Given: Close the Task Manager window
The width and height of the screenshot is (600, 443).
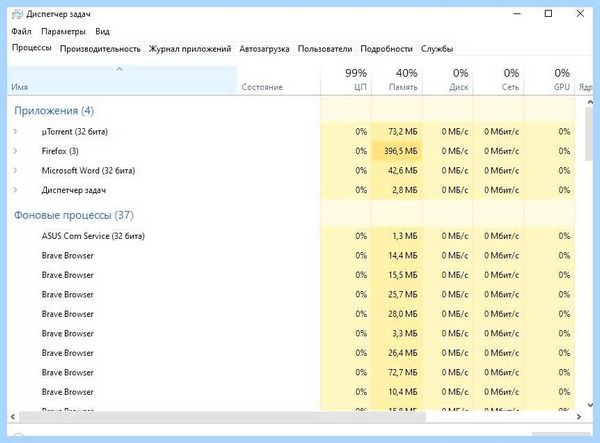Looking at the screenshot, I should click(580, 14).
